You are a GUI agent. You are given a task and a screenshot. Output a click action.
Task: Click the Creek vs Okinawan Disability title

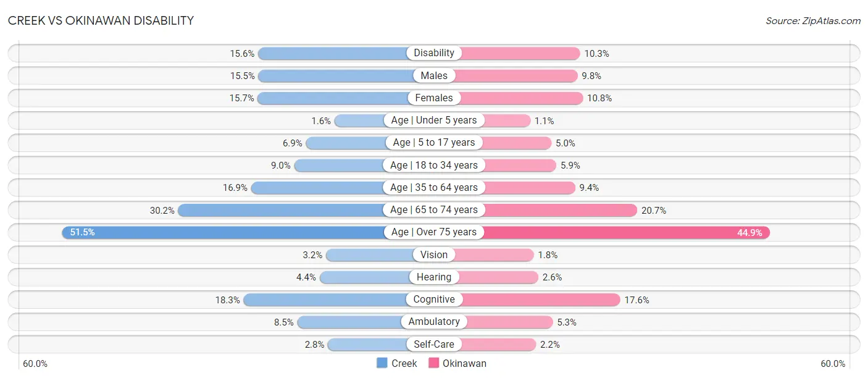[101, 20]
